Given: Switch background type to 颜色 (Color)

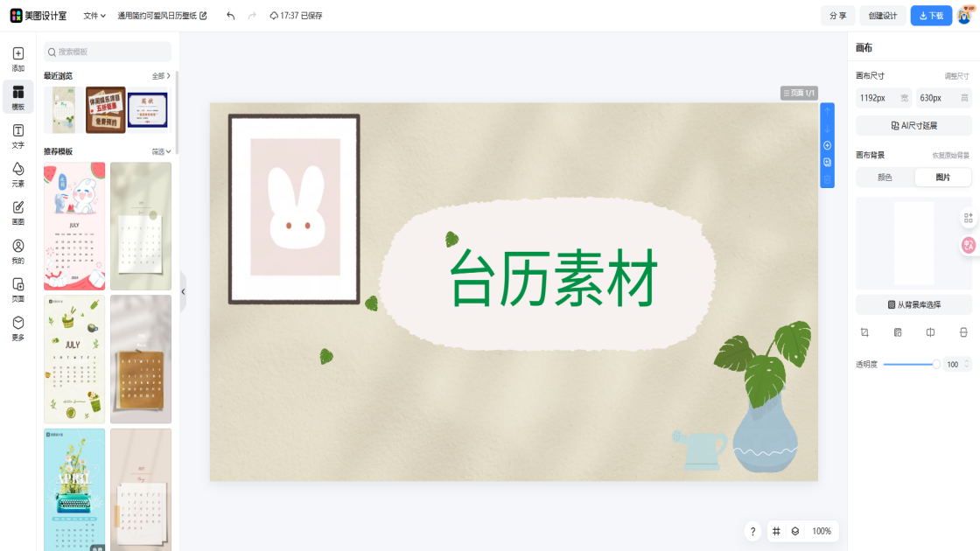Looking at the screenshot, I should click(885, 178).
